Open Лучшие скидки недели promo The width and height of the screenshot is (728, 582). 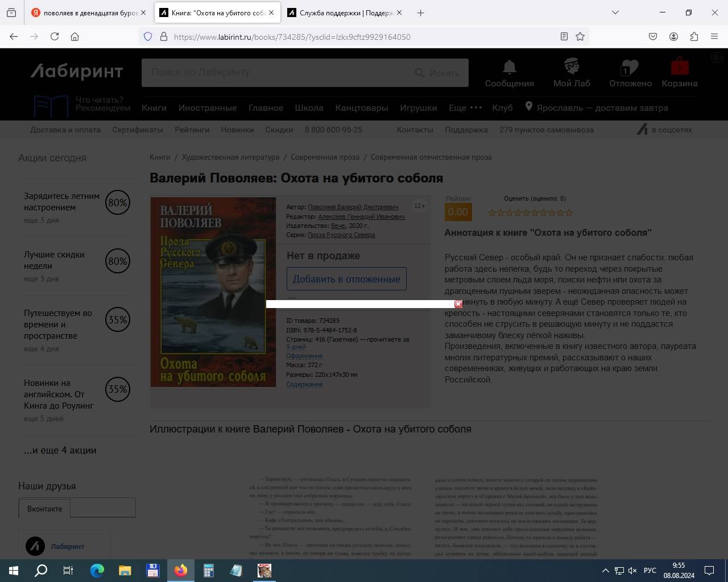[x=54, y=260]
